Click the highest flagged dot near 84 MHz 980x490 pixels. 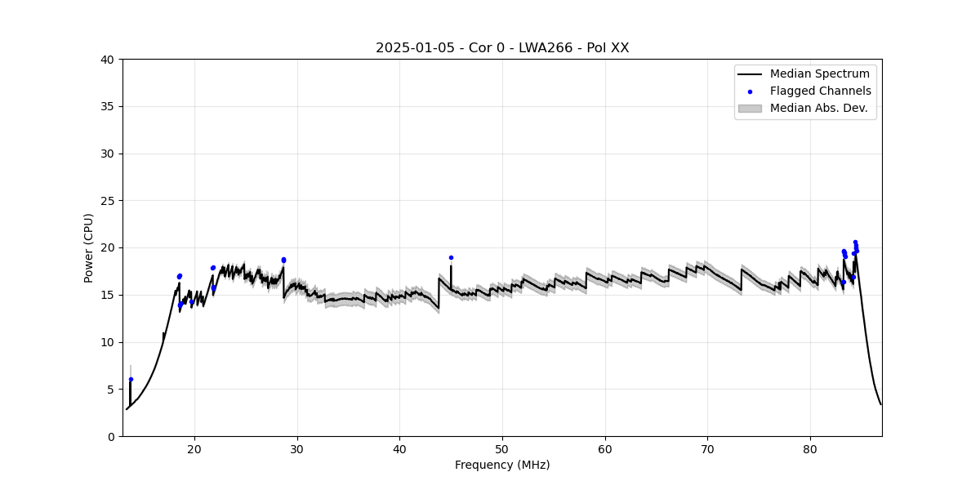(855, 242)
